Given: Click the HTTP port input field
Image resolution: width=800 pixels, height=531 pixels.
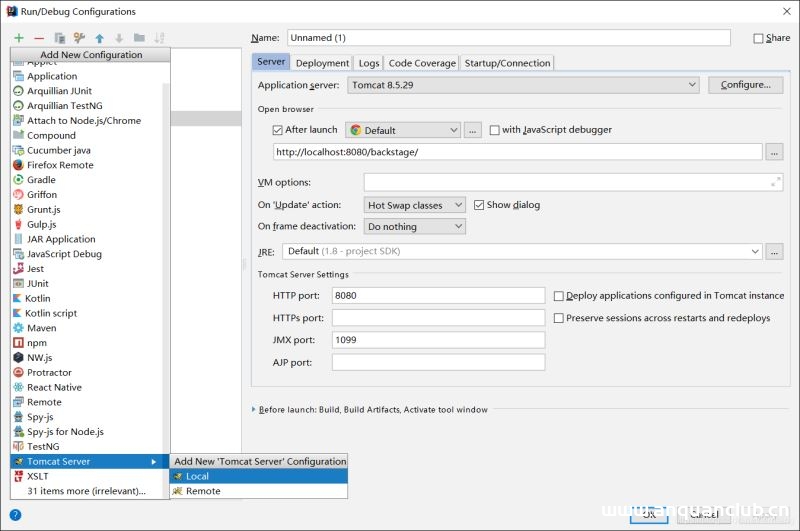Looking at the screenshot, I should point(438,296).
